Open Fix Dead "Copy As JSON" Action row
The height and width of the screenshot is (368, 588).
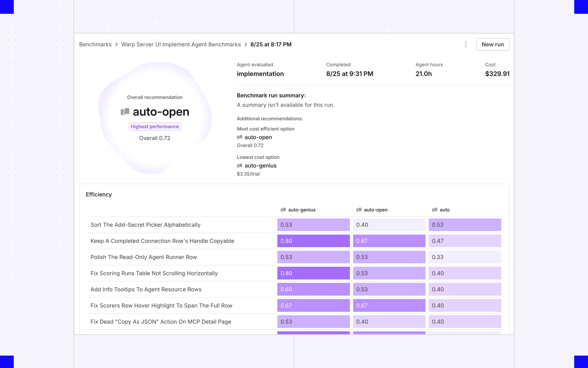pos(294,322)
